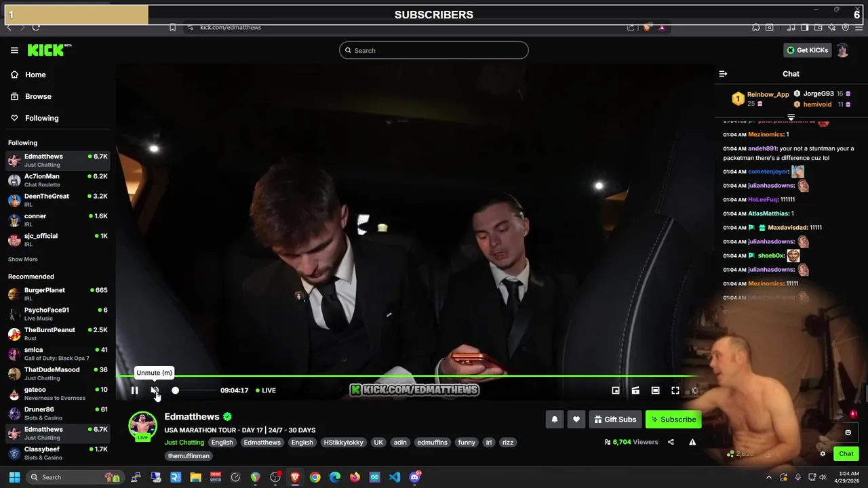Screen dimensions: 868x488
Task: Click the Maxdavisdad username in chat
Action: pos(786,228)
